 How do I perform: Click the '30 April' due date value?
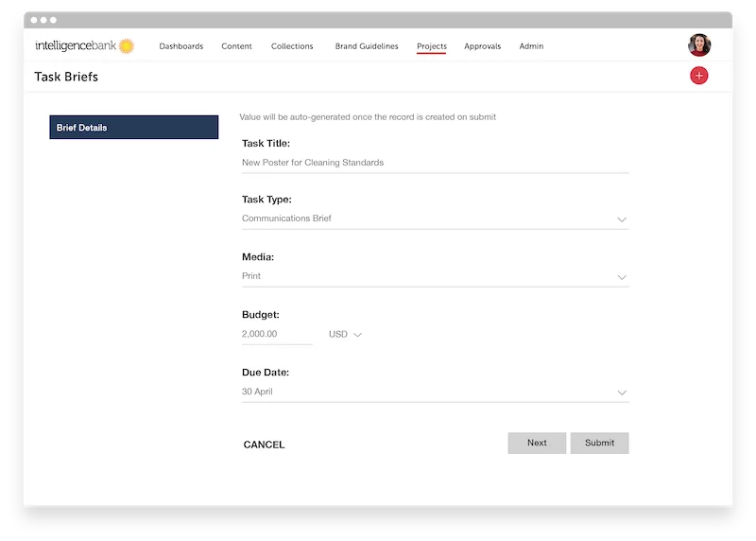pos(257,392)
